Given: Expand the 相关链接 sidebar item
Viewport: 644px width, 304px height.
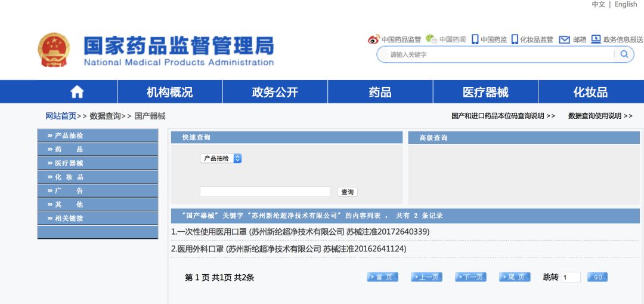Looking at the screenshot, I should click(x=98, y=219).
